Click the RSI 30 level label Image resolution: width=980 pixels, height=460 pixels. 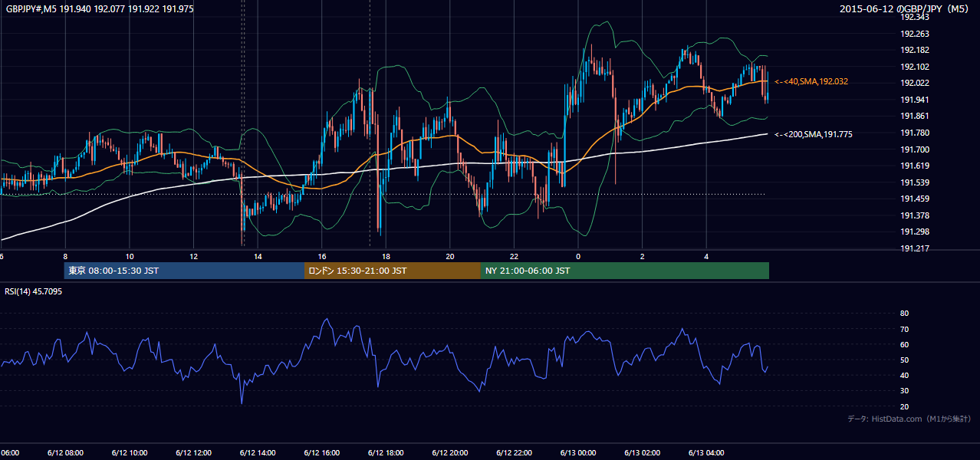pyautogui.click(x=904, y=391)
